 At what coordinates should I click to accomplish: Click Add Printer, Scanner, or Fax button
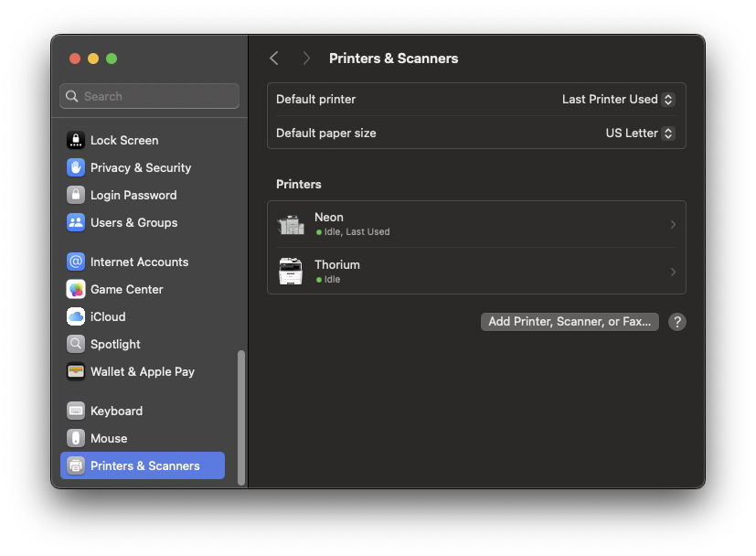click(570, 322)
